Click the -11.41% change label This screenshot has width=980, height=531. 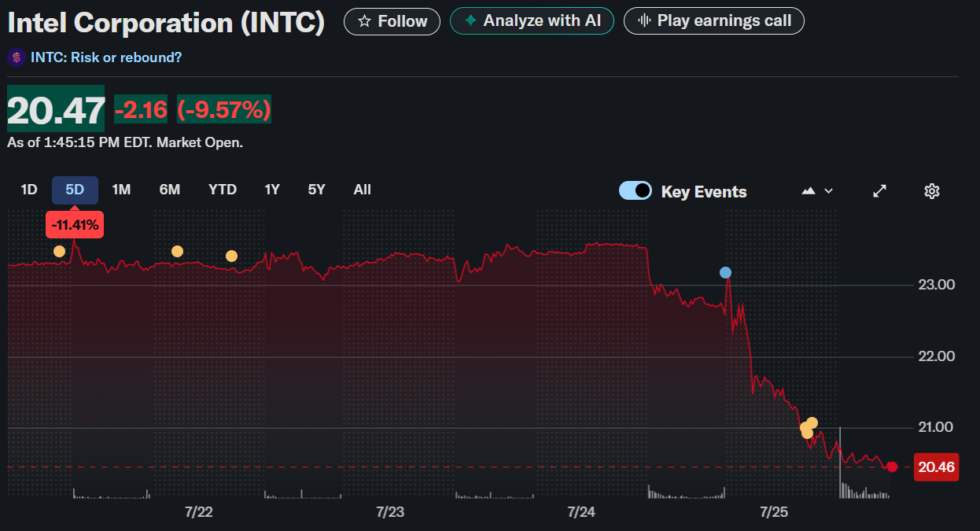point(75,225)
